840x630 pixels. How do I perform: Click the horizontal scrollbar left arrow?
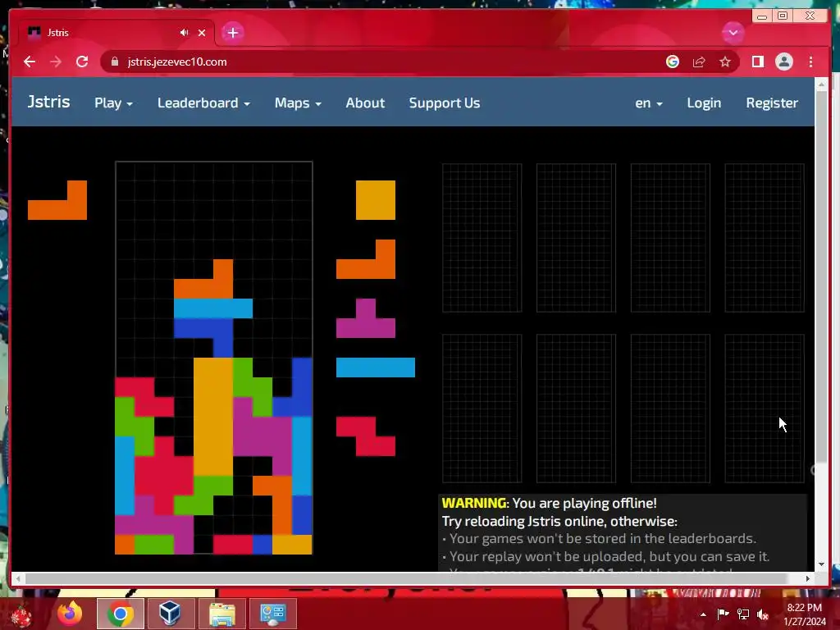click(19, 578)
